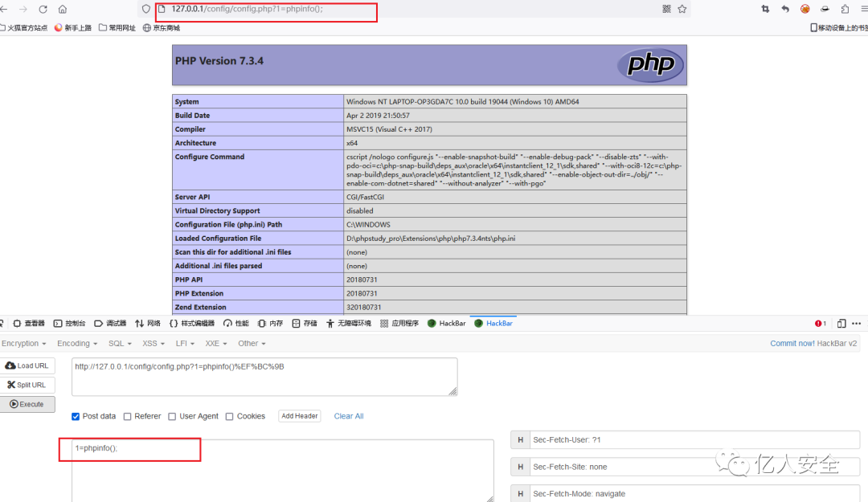Click the H label beside Sec-Fetch-User
Screen dimensions: 868x502
pos(520,439)
